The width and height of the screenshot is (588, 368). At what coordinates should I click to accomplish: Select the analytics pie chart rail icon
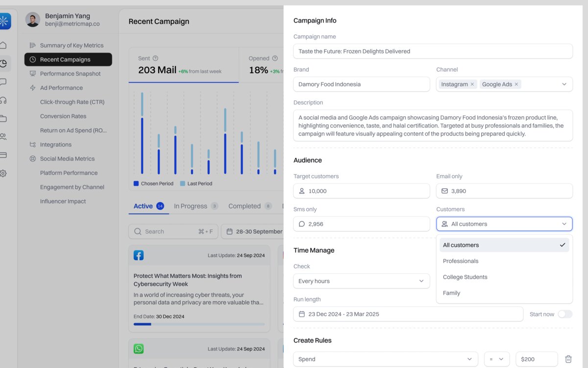click(4, 63)
